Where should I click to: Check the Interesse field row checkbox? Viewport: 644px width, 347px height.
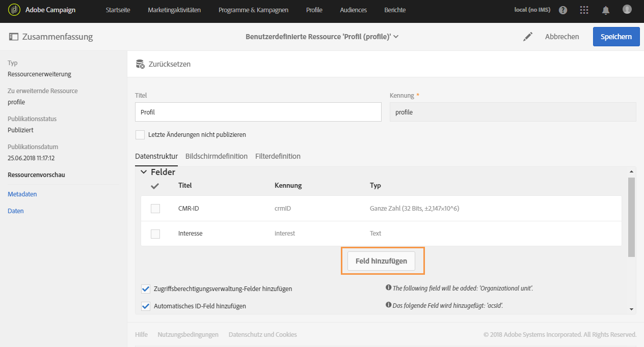tap(155, 234)
